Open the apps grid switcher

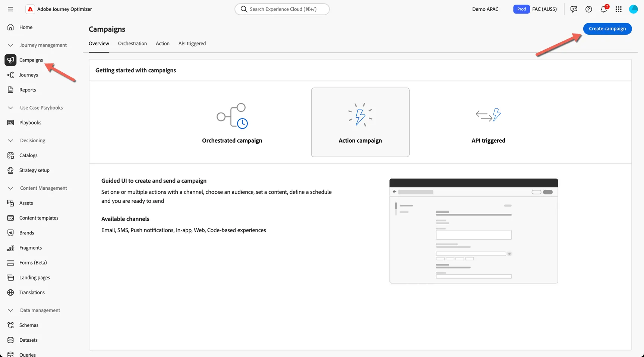point(618,9)
